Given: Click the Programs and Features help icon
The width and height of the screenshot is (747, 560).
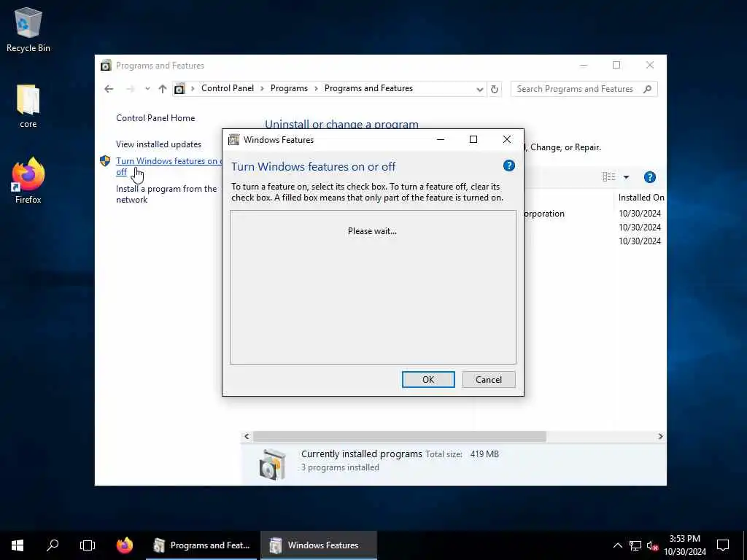Looking at the screenshot, I should click(649, 177).
